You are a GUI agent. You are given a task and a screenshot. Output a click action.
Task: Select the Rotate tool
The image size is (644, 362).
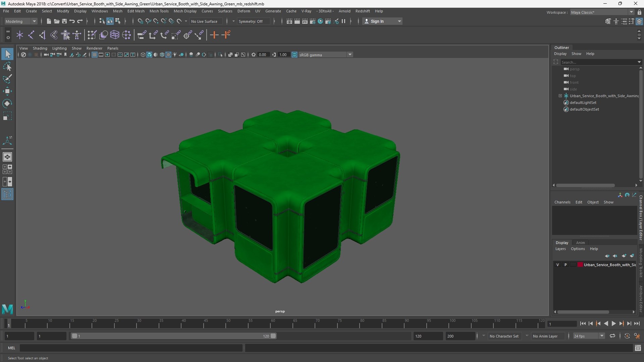[x=7, y=104]
